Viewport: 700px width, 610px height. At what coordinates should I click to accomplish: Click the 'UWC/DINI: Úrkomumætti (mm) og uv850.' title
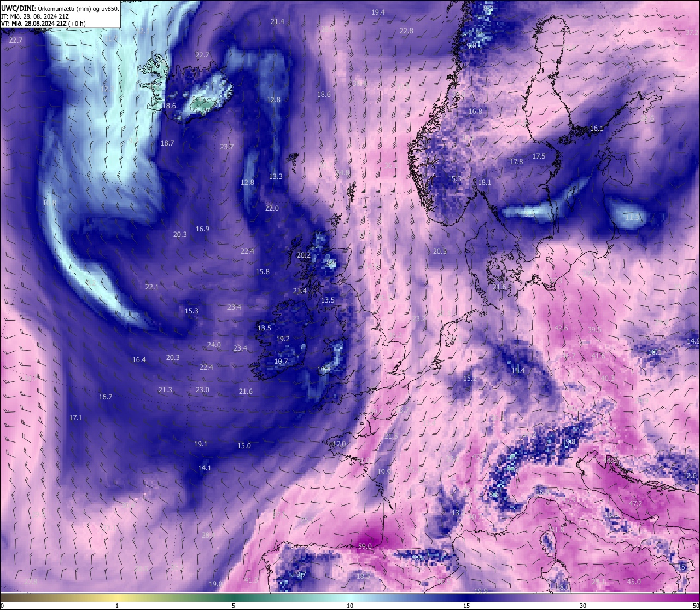pos(60,8)
